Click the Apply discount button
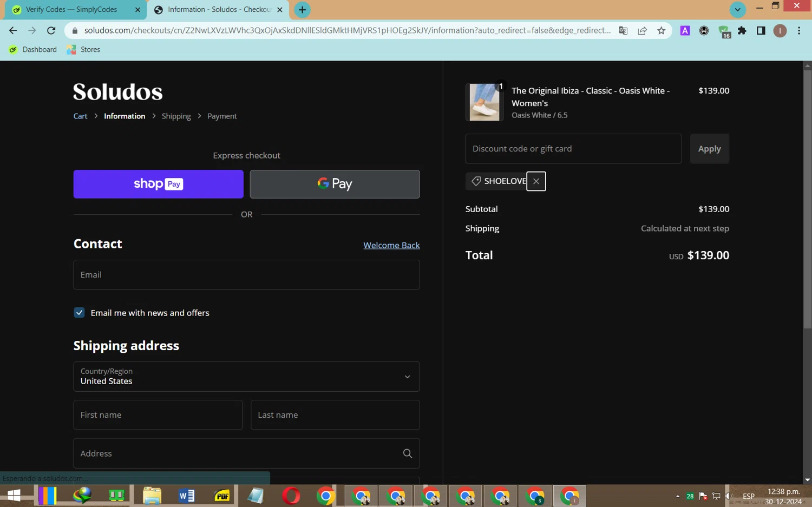The height and width of the screenshot is (507, 812). (709, 149)
